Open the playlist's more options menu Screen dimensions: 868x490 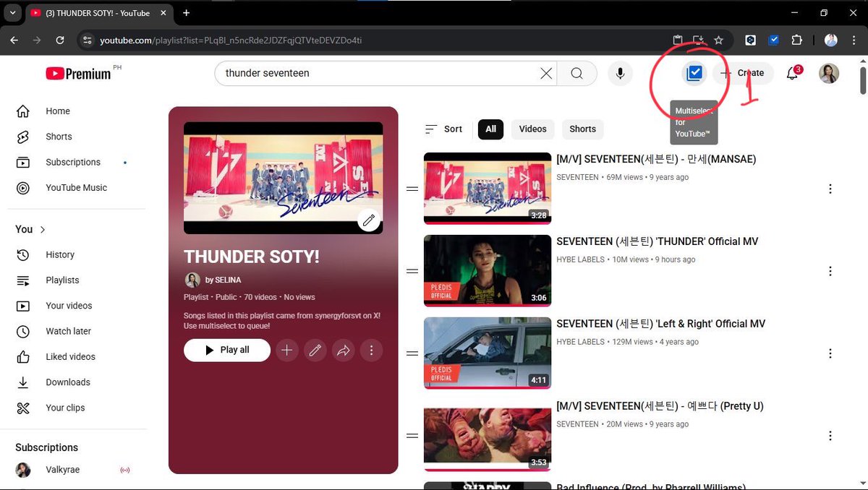click(372, 350)
